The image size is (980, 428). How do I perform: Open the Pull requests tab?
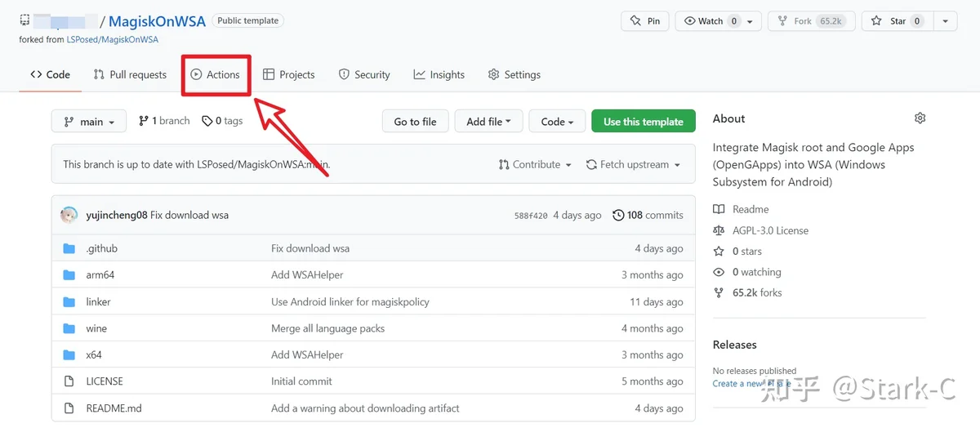[130, 74]
